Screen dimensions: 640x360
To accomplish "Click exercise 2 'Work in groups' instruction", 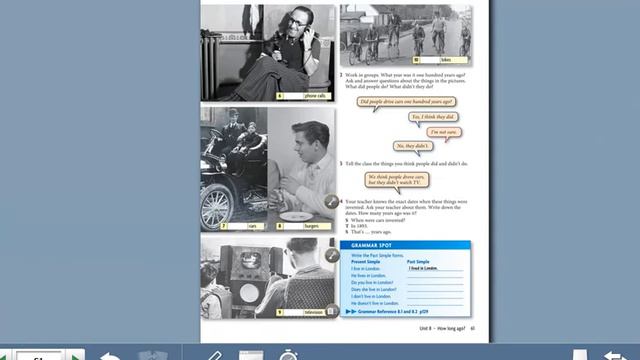I will (x=405, y=81).
